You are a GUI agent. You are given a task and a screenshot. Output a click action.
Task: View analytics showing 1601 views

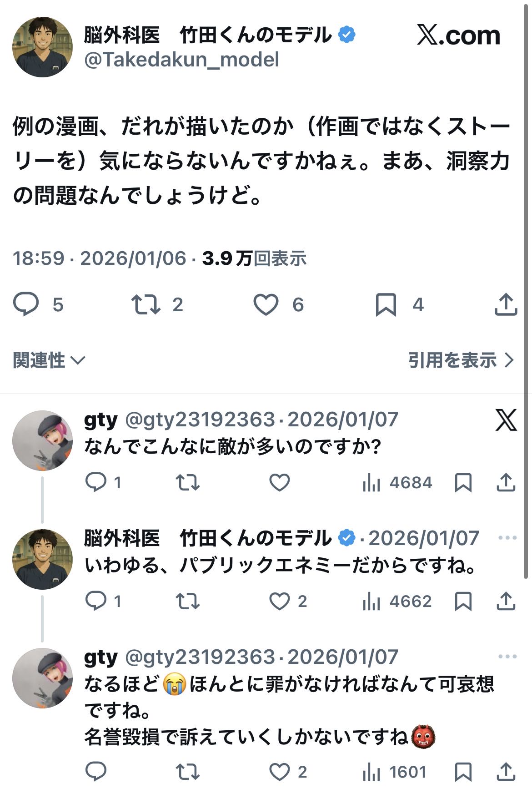click(x=395, y=772)
